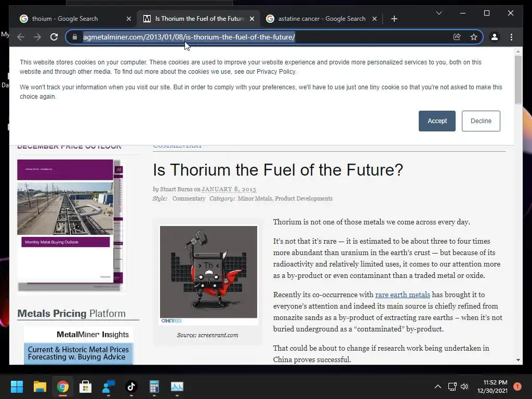Open the Minor Metals category
This screenshot has height=399, width=532.
point(255,198)
